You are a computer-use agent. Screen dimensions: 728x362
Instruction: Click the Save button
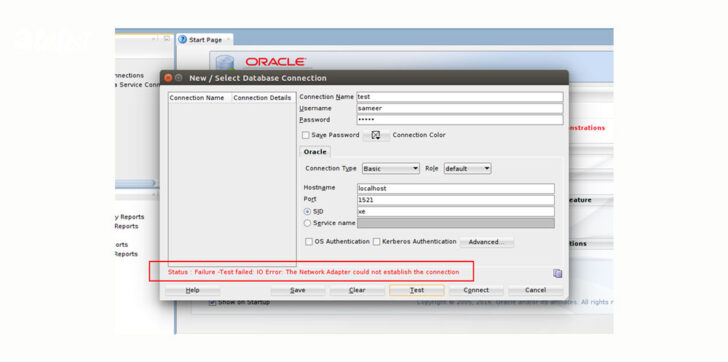click(x=298, y=290)
